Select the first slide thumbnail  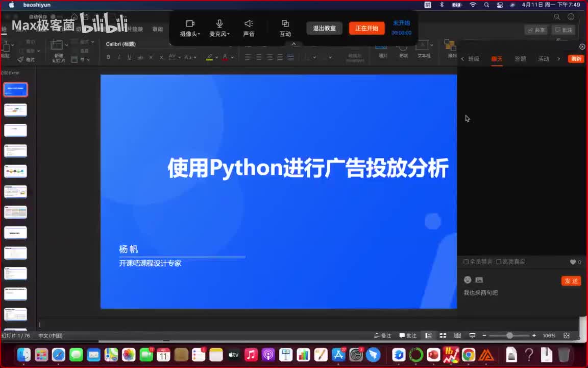tap(15, 90)
